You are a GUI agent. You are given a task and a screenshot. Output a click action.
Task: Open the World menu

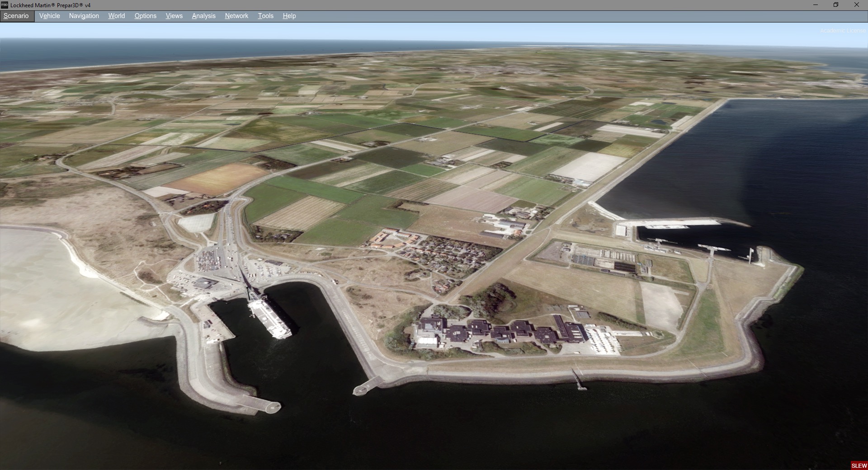coord(117,16)
